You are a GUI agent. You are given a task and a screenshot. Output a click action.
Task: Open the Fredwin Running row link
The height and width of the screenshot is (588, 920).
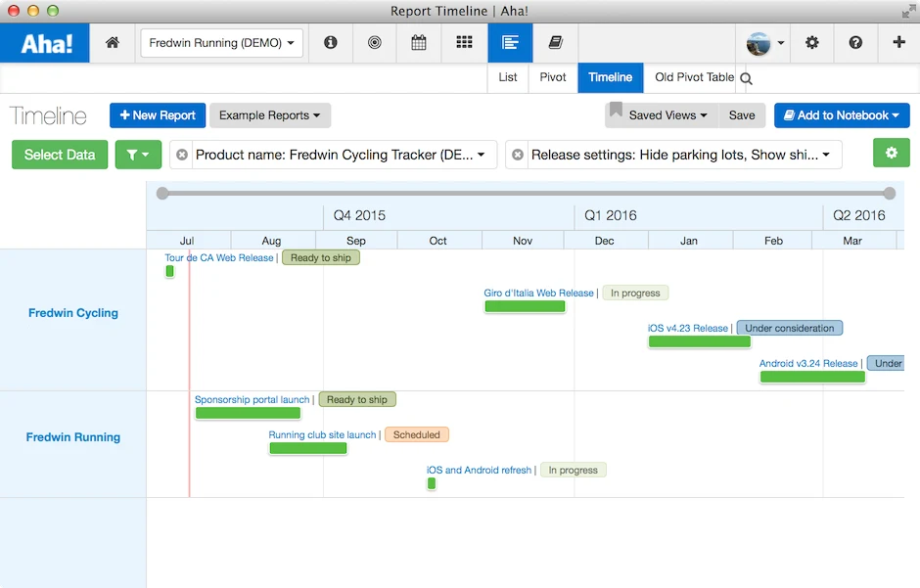click(x=73, y=437)
